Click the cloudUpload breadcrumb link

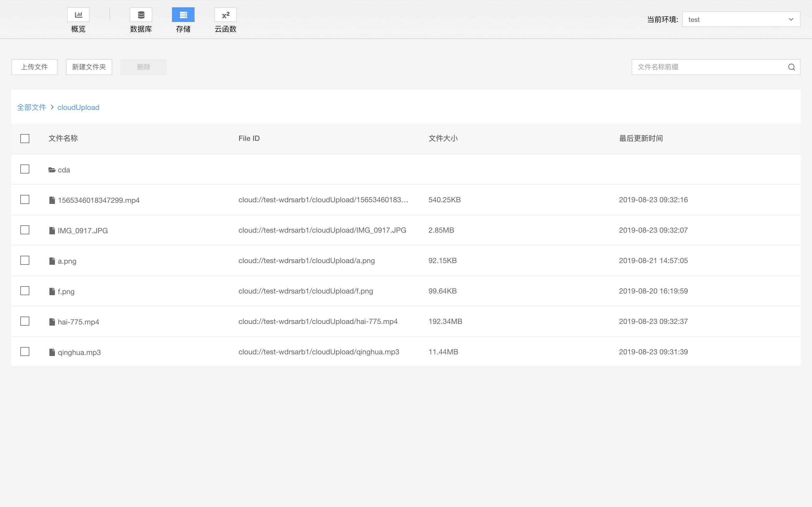pos(78,107)
